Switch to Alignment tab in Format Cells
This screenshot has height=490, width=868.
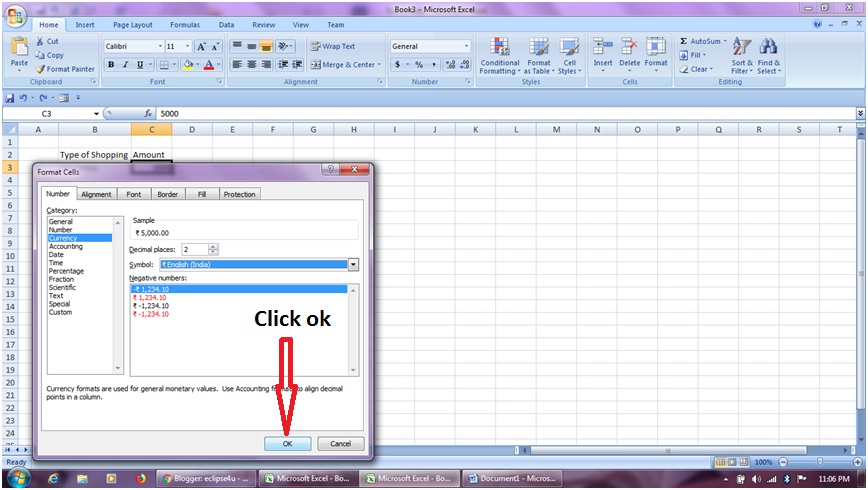click(96, 194)
